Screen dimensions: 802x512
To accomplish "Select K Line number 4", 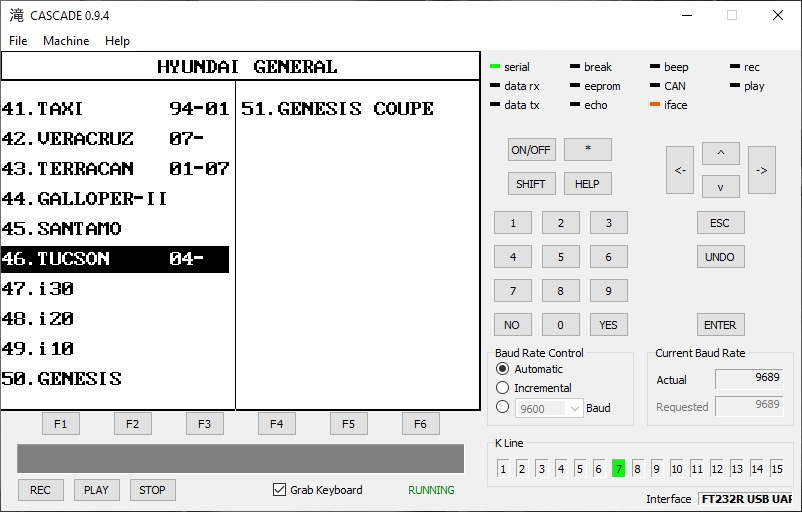I will (561, 469).
